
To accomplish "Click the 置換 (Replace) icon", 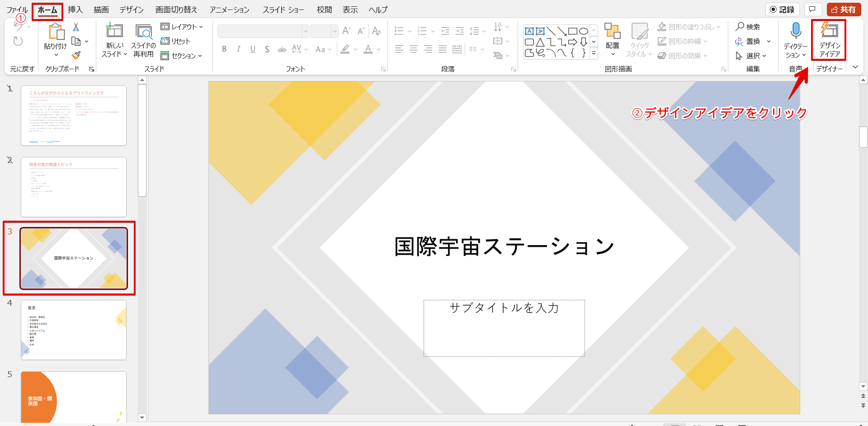I will click(x=740, y=41).
